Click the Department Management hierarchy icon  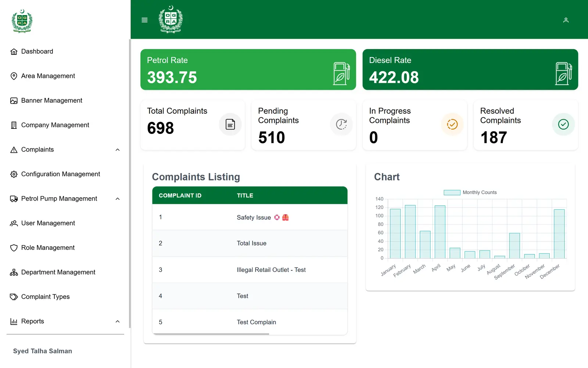14,272
